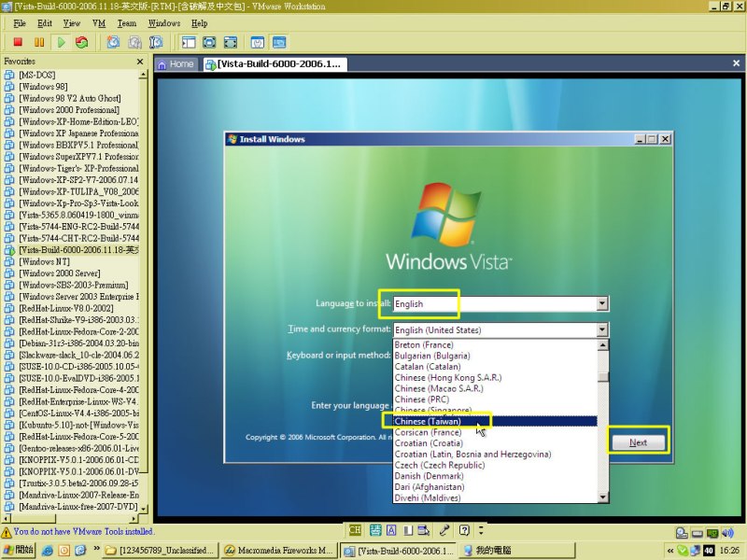
Task: Click the letter A input mode icon
Action: coord(391,530)
